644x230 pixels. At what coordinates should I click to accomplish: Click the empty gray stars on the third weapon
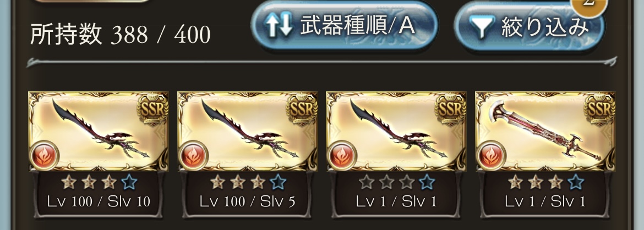(x=386, y=182)
